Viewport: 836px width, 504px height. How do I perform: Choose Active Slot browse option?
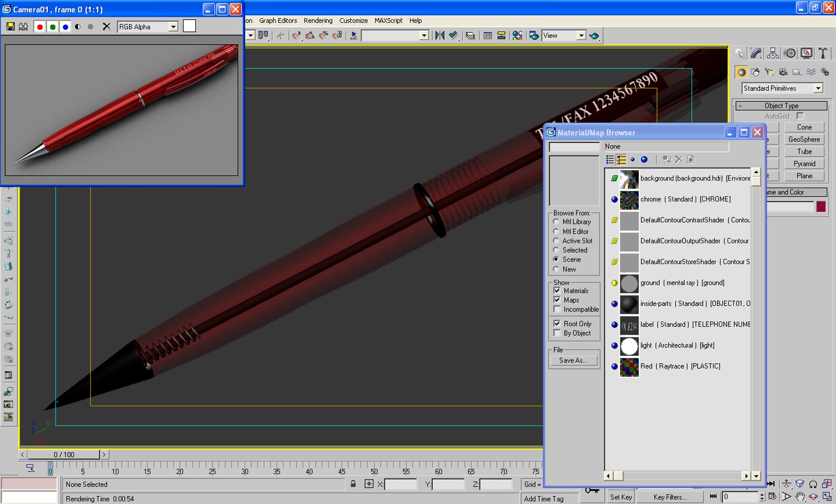coord(556,240)
